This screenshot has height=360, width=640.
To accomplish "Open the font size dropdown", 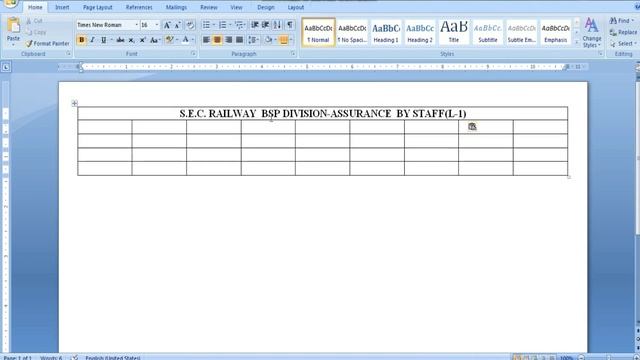I will pos(157,25).
